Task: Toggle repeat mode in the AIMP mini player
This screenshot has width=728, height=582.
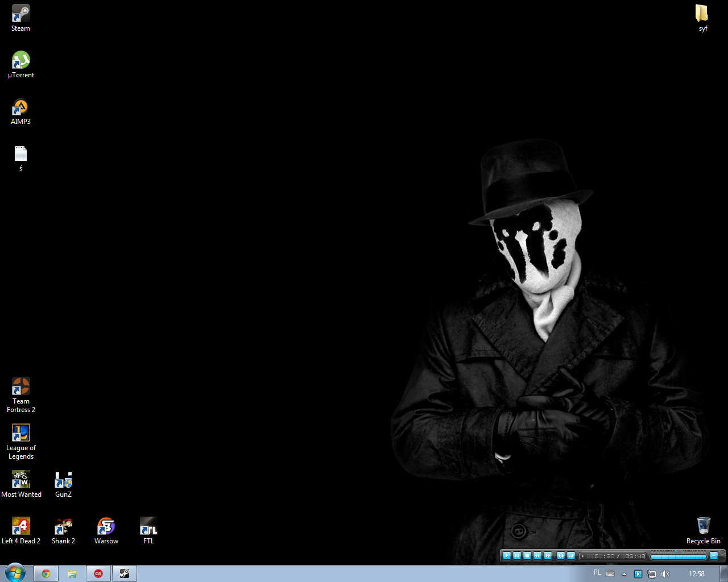Action: click(560, 556)
